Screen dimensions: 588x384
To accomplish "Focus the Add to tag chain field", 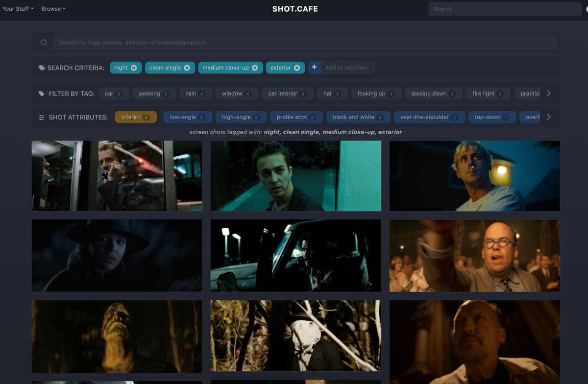I will pyautogui.click(x=348, y=67).
